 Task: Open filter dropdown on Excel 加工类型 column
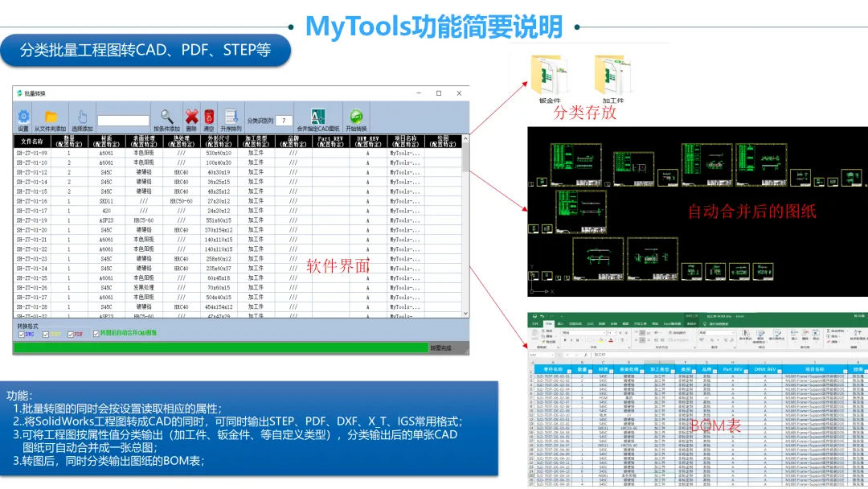(x=672, y=371)
